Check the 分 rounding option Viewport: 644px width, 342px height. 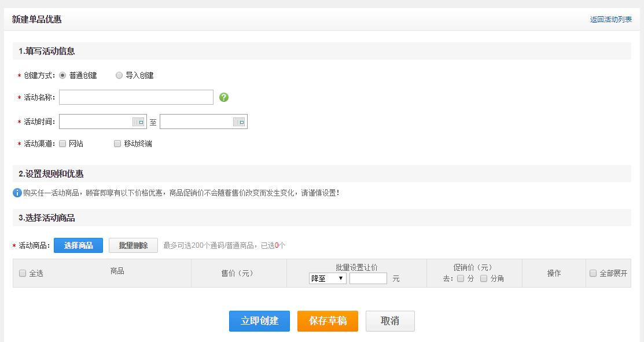[461, 279]
